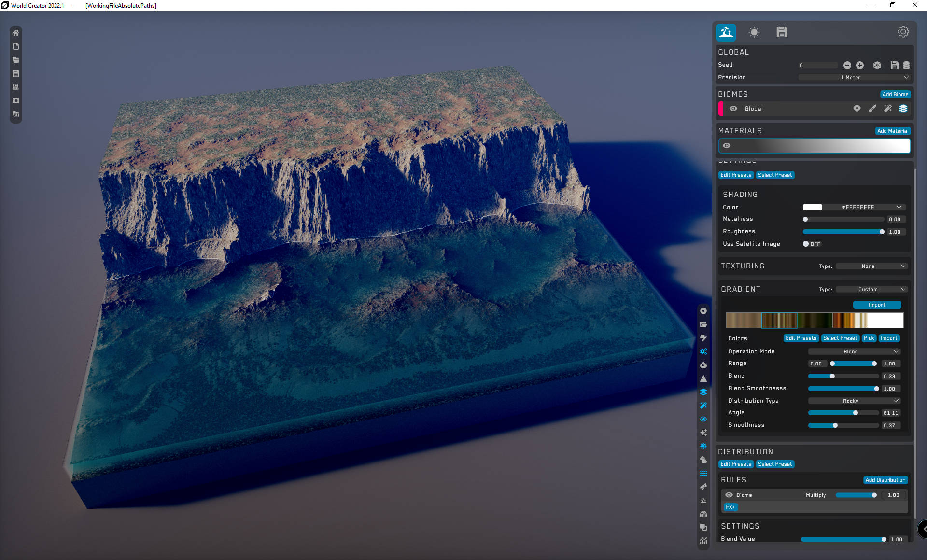Image resolution: width=927 pixels, height=560 pixels.
Task: Toggle Use Satellite Image switch
Action: point(811,244)
